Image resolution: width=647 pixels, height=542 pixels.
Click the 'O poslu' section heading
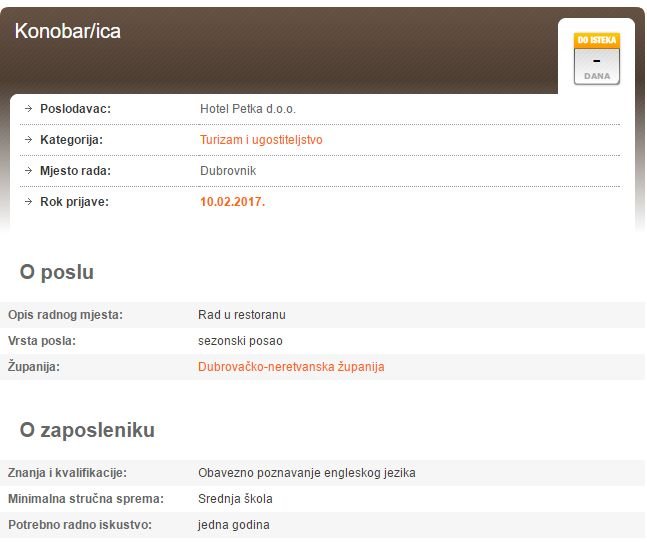pyautogui.click(x=57, y=273)
